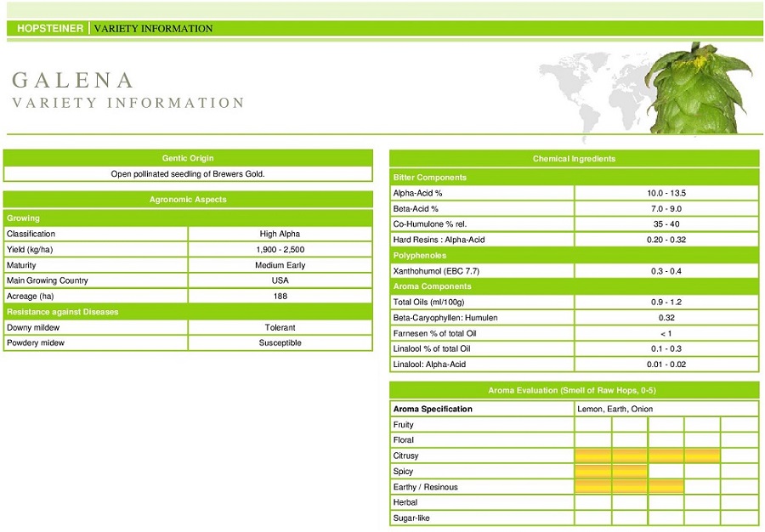
Task: Select the '0.32' ratio value
Action: pos(666,318)
